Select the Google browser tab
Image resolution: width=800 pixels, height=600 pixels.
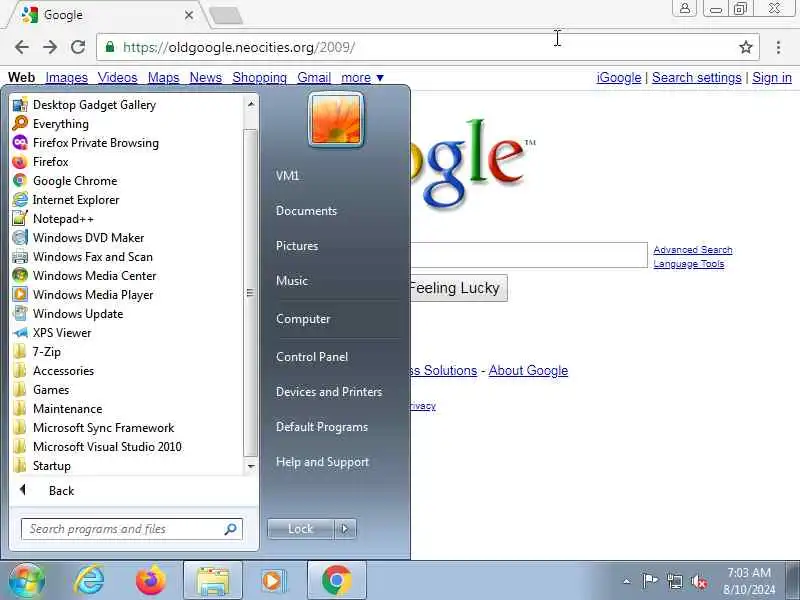coord(107,15)
